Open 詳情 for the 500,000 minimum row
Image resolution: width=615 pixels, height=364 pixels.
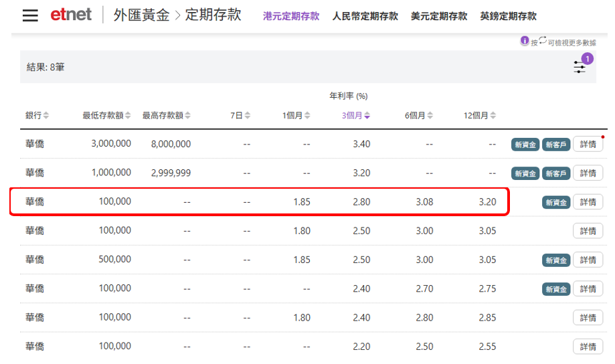[x=588, y=260]
